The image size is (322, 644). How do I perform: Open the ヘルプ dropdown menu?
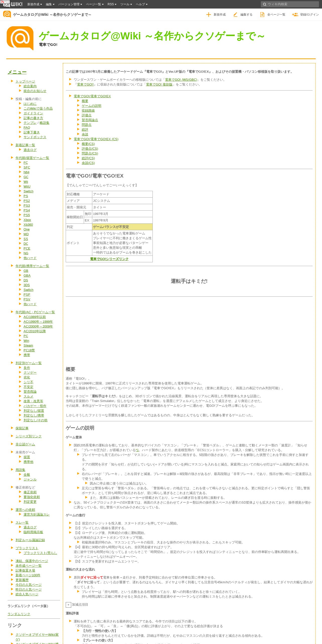142,4
